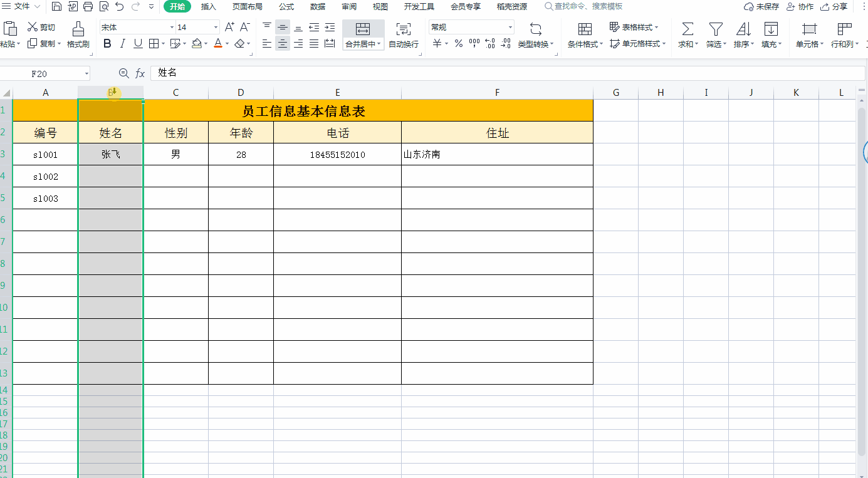This screenshot has height=478, width=868.
Task: Open the font size 14 dropdown
Action: click(216, 28)
